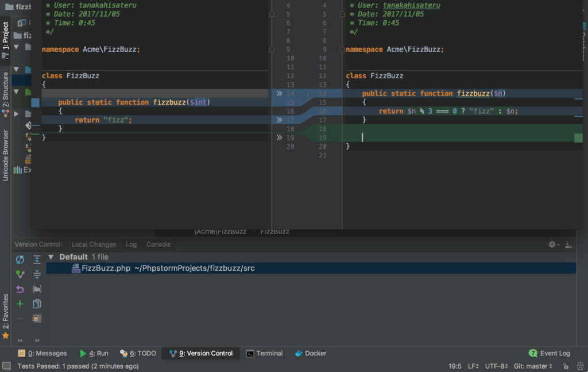Toggle group by directory folder icon
588x372 pixels.
tap(37, 289)
